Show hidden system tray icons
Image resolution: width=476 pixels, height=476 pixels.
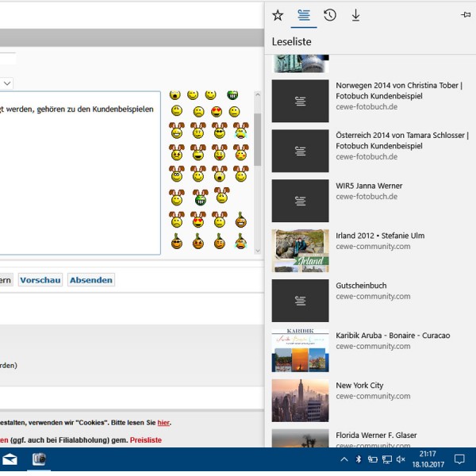[344, 459]
